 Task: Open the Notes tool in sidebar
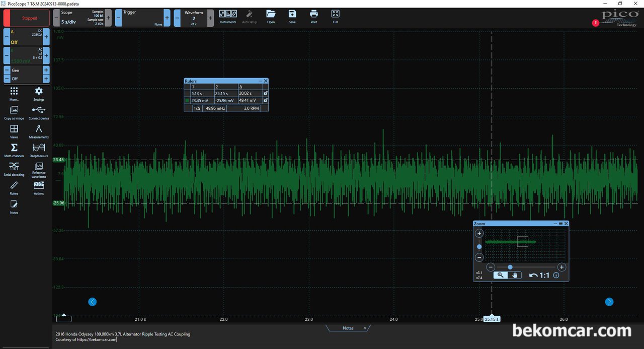point(14,206)
